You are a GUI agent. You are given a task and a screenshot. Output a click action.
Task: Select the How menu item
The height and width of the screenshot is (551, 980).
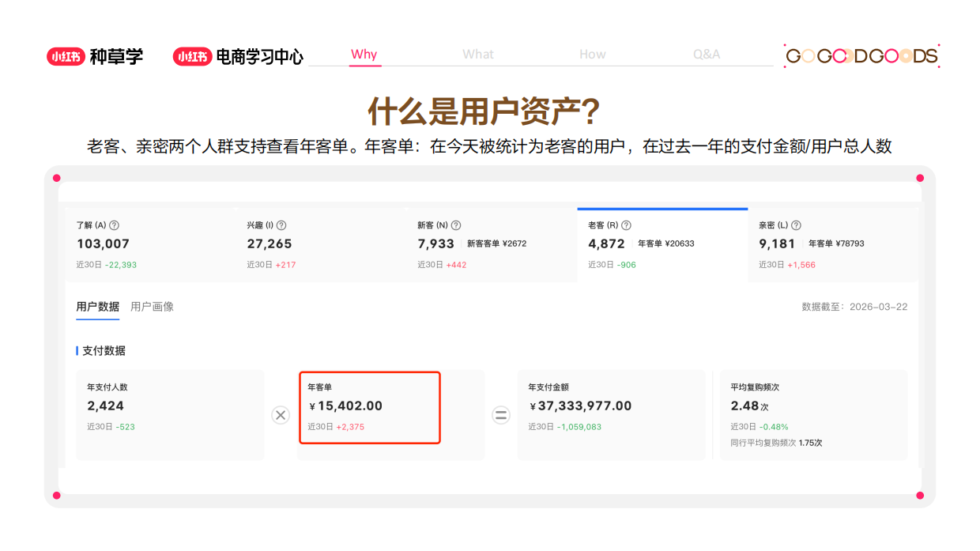coord(593,54)
